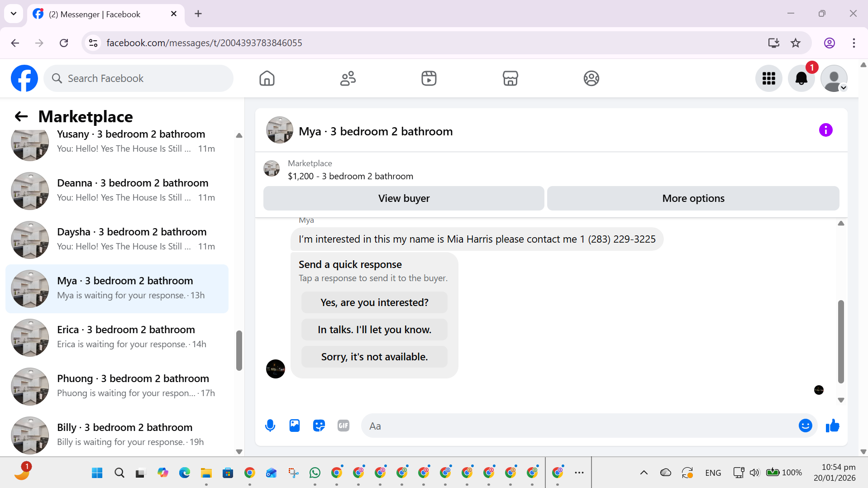Send a thumbs up like
Image resolution: width=868 pixels, height=488 pixels.
[x=833, y=426]
